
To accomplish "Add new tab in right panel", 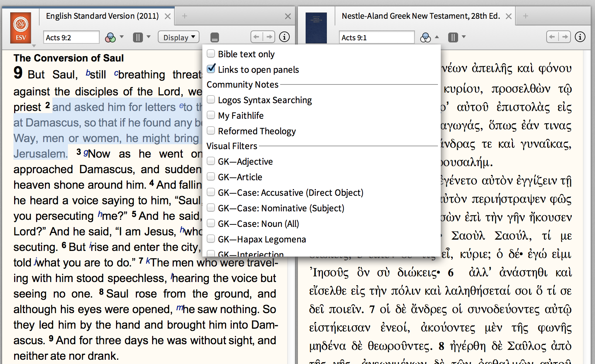I will (526, 16).
